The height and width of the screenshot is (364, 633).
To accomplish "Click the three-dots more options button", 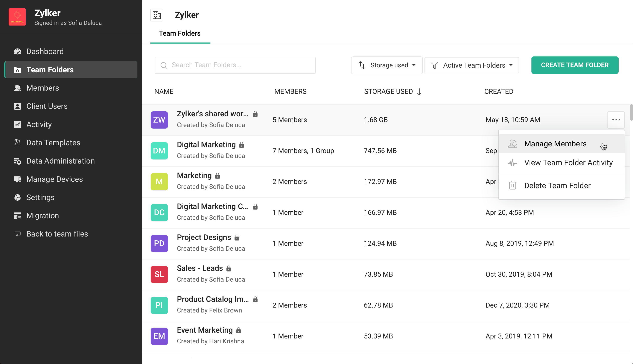I will 616,120.
